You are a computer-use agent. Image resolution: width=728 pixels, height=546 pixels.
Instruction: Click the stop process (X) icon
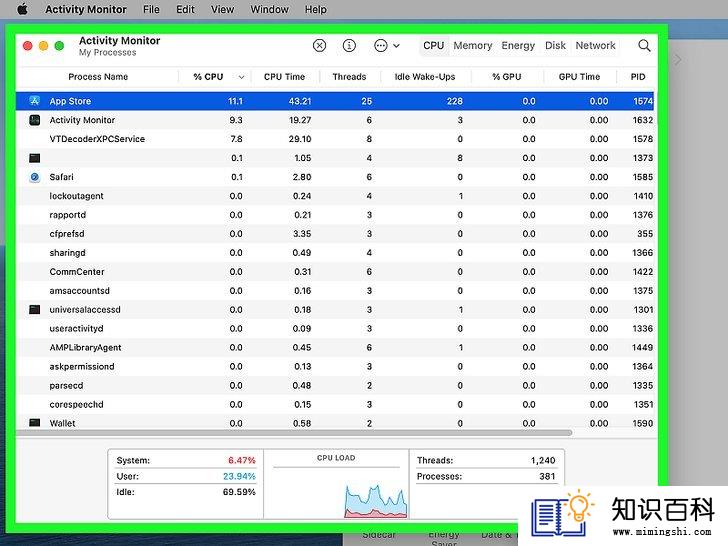tap(319, 46)
